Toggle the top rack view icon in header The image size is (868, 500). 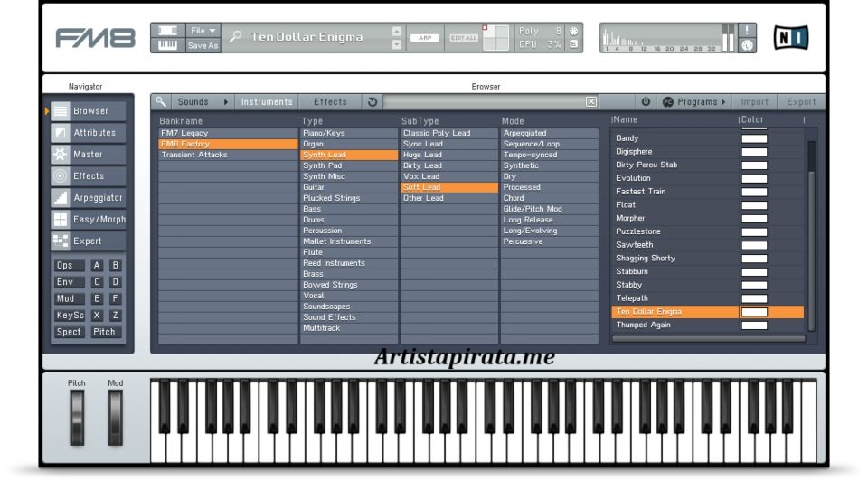[x=168, y=31]
